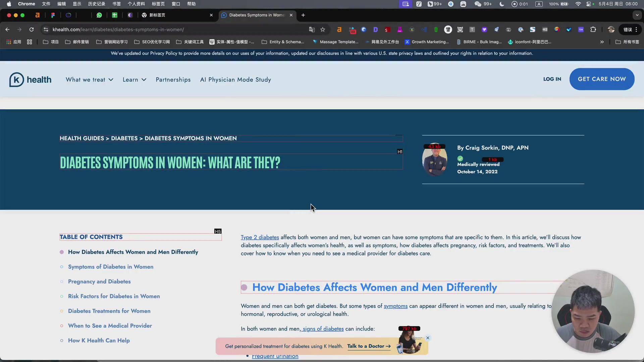Open site information icon in address bar
The width and height of the screenshot is (644, 362).
click(x=46, y=29)
